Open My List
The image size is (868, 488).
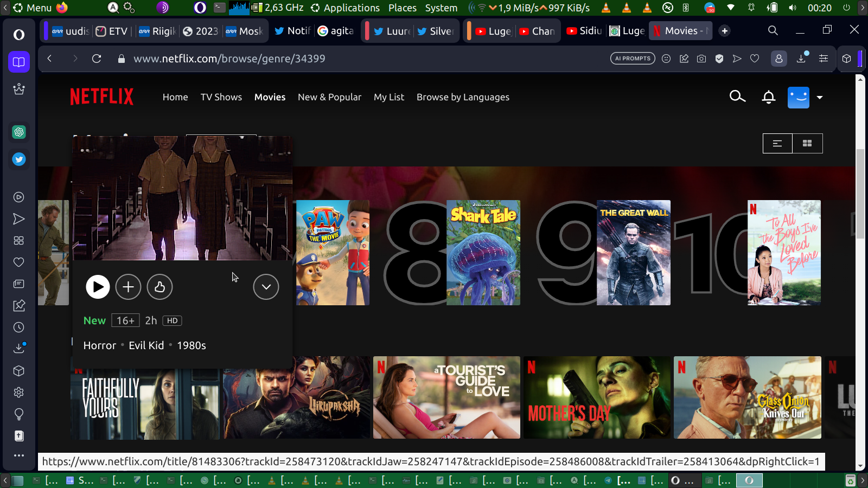click(x=389, y=97)
